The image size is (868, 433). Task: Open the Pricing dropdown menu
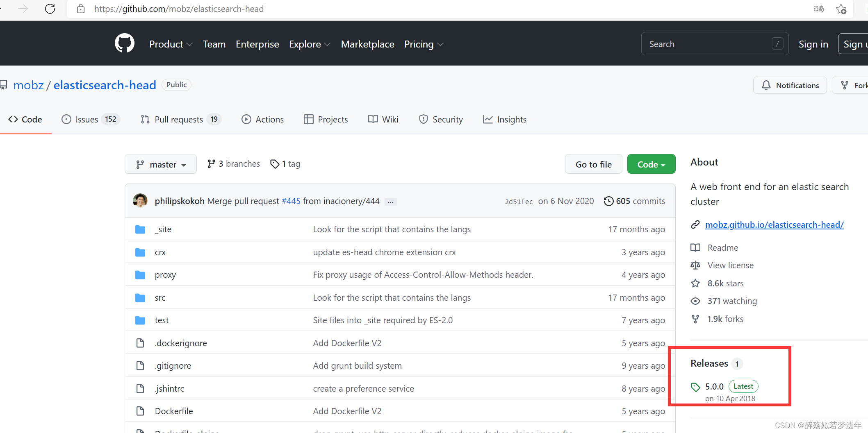tap(424, 44)
